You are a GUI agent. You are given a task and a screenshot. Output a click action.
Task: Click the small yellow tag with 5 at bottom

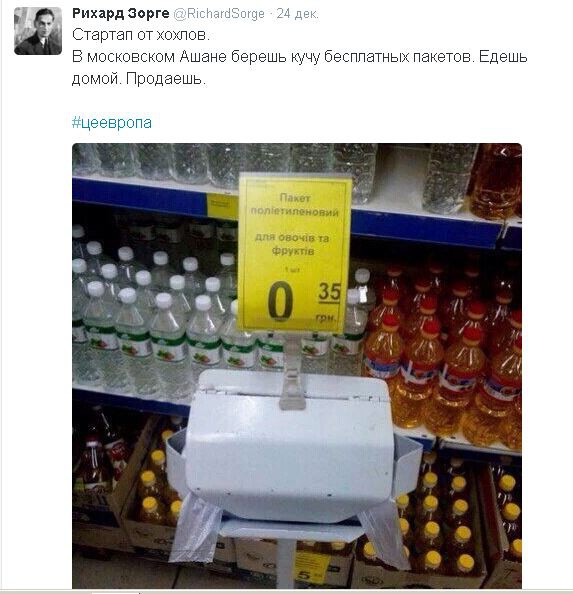point(312,567)
